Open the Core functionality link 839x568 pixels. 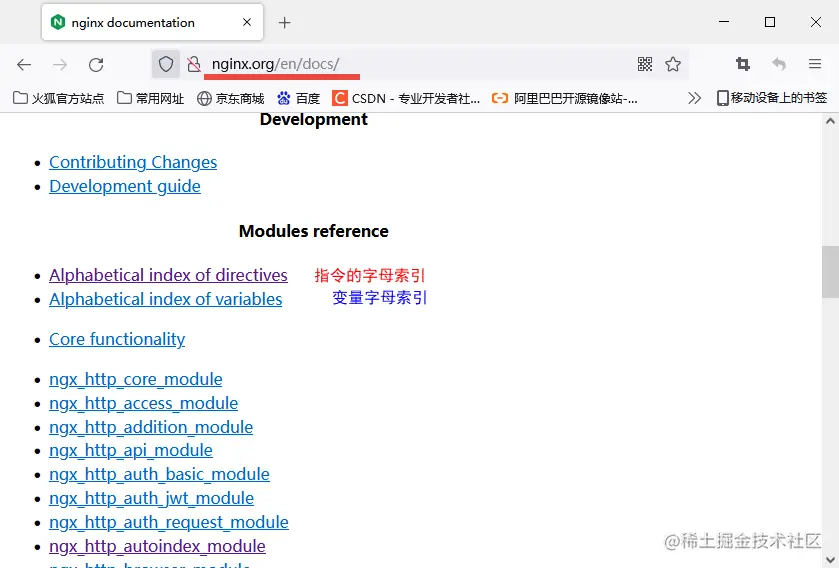pos(117,339)
